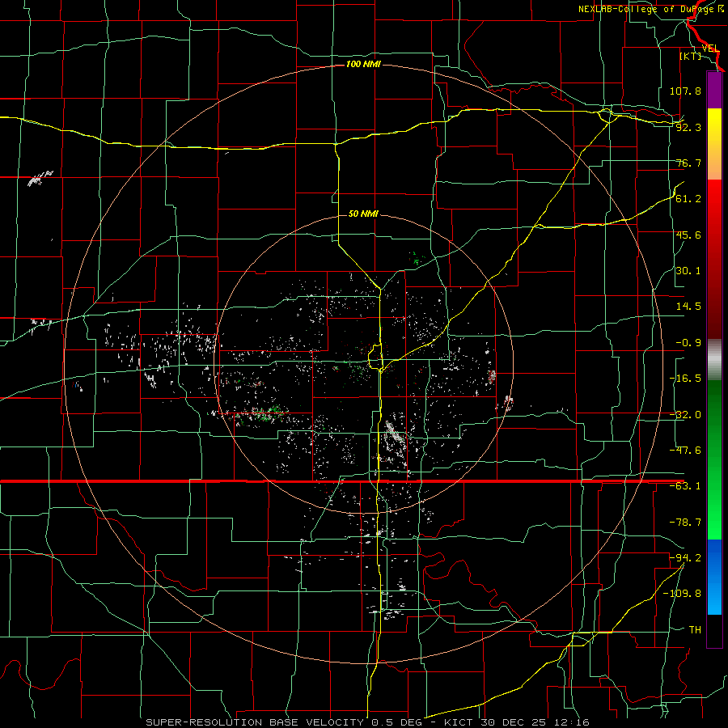728x728 pixels.
Task: Click the -32.0 velocity scale value
Action: coord(685,415)
